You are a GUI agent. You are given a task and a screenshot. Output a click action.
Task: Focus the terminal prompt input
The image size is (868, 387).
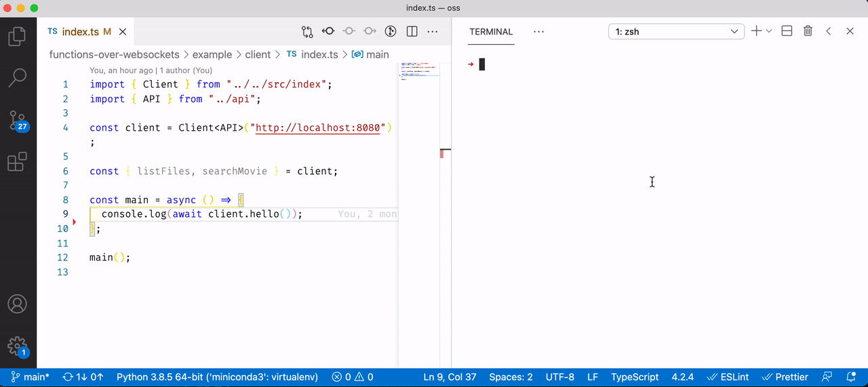[x=482, y=64]
